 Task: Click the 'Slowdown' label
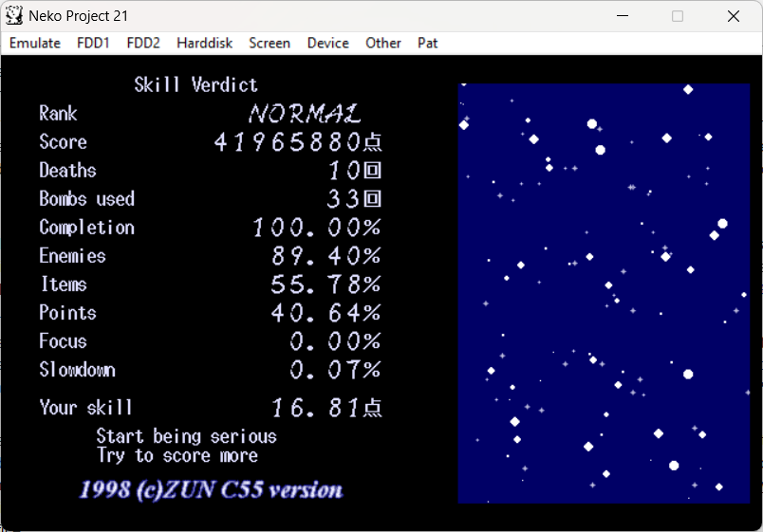(78, 369)
